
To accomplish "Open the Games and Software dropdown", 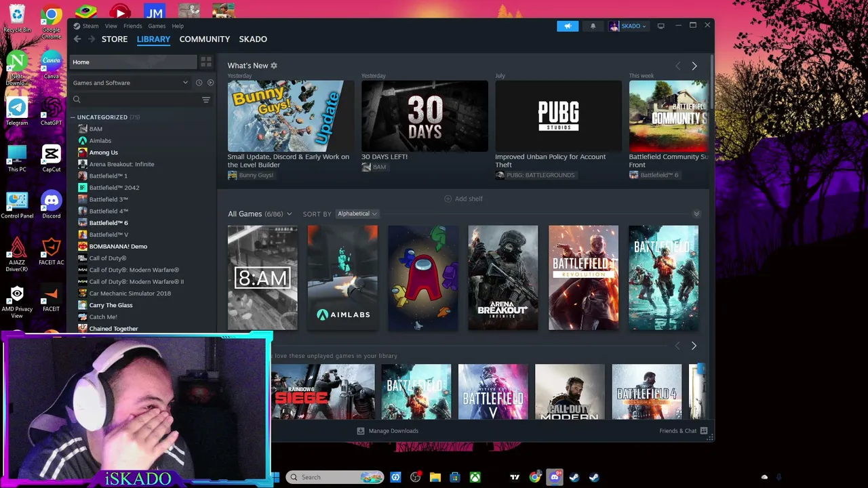I will click(130, 83).
